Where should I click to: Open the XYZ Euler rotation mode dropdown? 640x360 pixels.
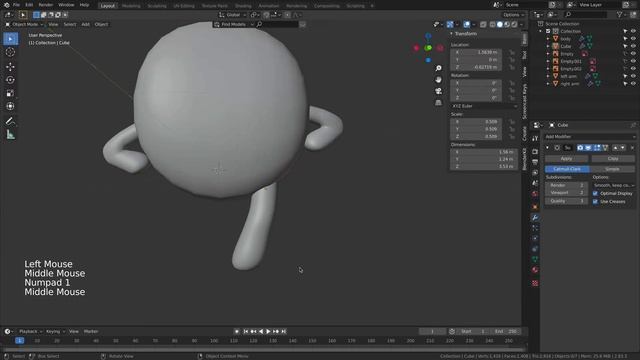(x=484, y=106)
